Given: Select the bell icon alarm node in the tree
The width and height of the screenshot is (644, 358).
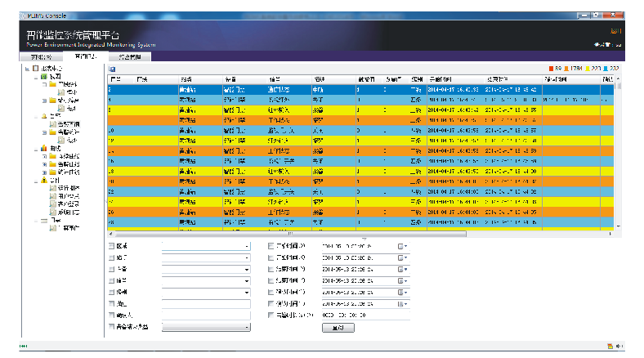Looking at the screenshot, I should (44, 116).
